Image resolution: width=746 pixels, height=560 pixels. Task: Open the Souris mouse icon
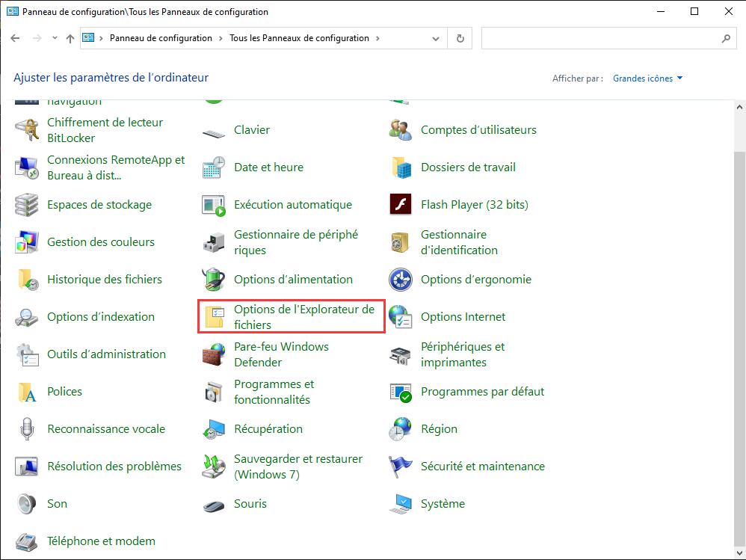click(x=214, y=505)
